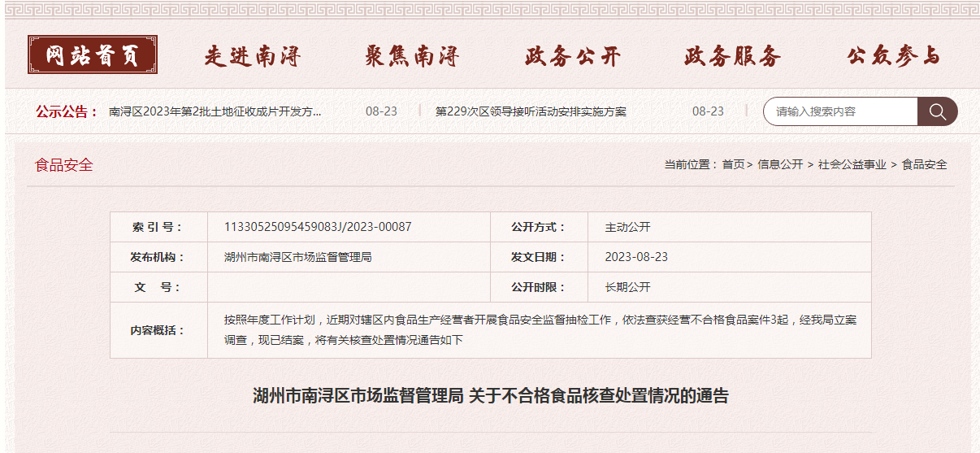Click the index number 11330525095459083J/2023-00087
Screen dimensions: 980x453
pyautogui.click(x=318, y=227)
